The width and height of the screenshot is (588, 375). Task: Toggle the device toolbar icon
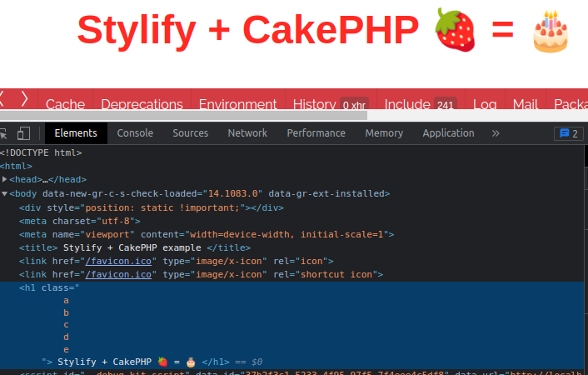(23, 133)
